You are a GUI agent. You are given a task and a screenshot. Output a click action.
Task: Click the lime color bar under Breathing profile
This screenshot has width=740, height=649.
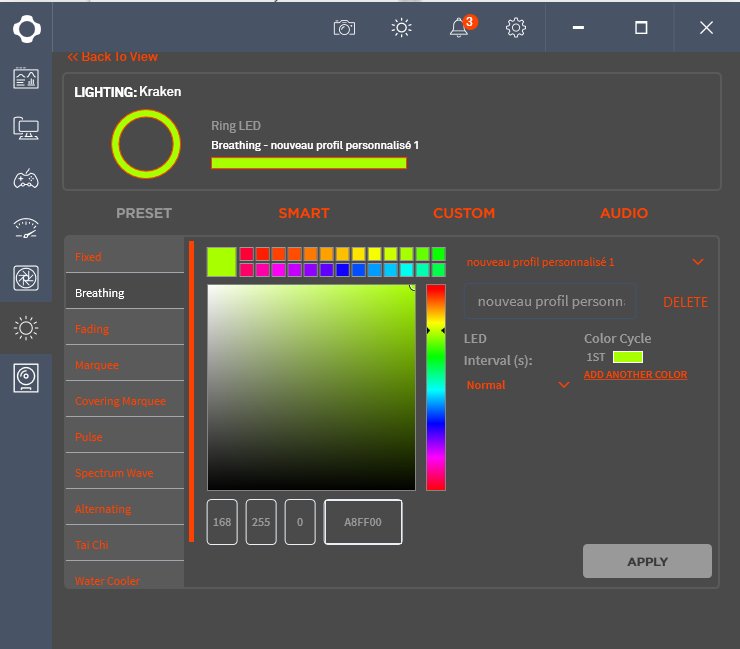(309, 163)
